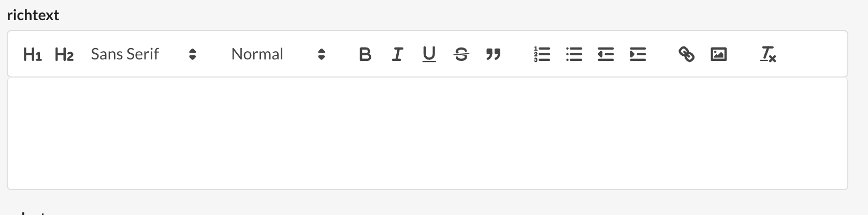
Task: Apply strikethrough to text
Action: (x=461, y=54)
